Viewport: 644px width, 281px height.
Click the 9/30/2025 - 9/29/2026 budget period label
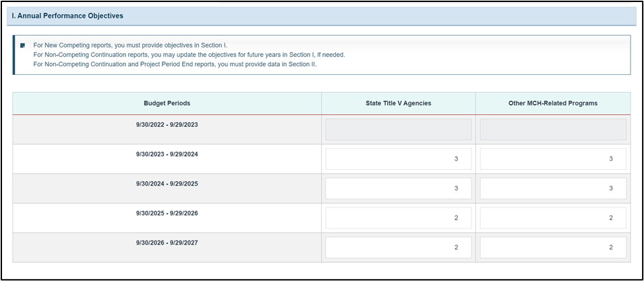point(167,213)
